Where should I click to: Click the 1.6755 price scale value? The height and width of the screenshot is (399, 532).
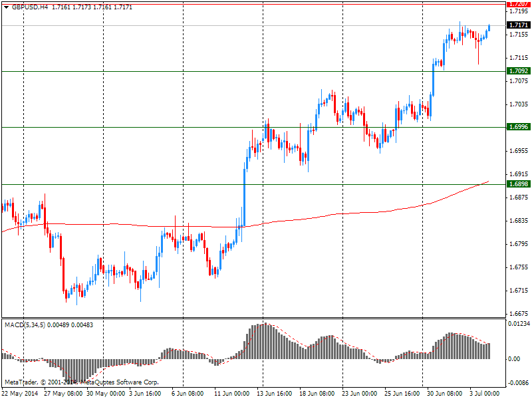pyautogui.click(x=519, y=267)
